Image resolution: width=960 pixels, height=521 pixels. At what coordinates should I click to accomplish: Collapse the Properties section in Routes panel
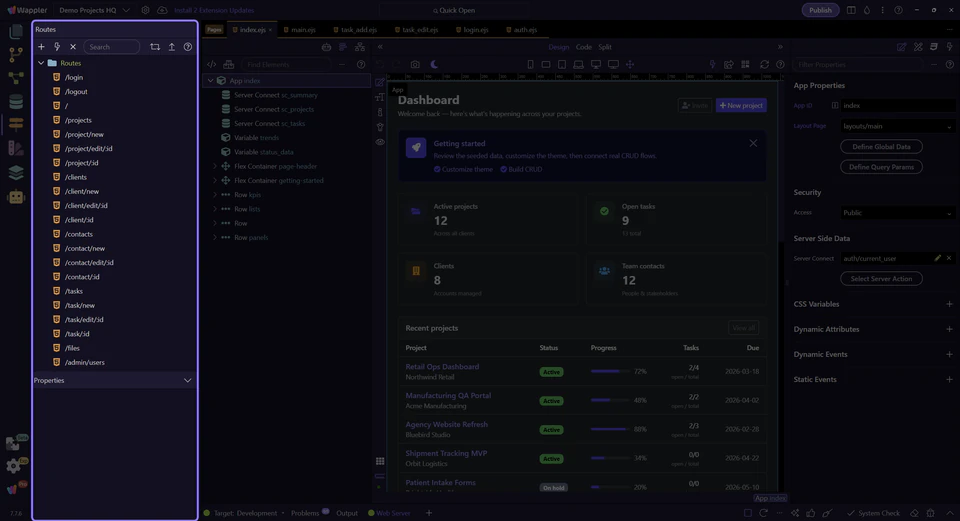point(187,380)
